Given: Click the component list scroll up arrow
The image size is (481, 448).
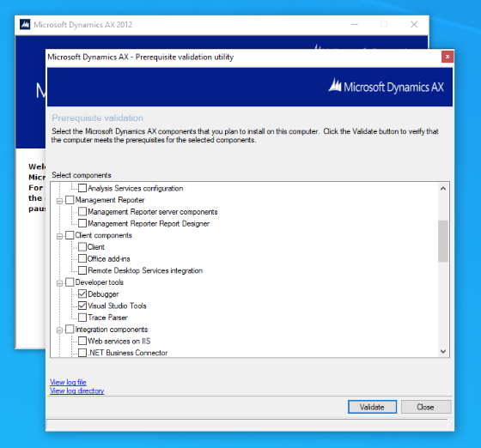Looking at the screenshot, I should pyautogui.click(x=443, y=189).
